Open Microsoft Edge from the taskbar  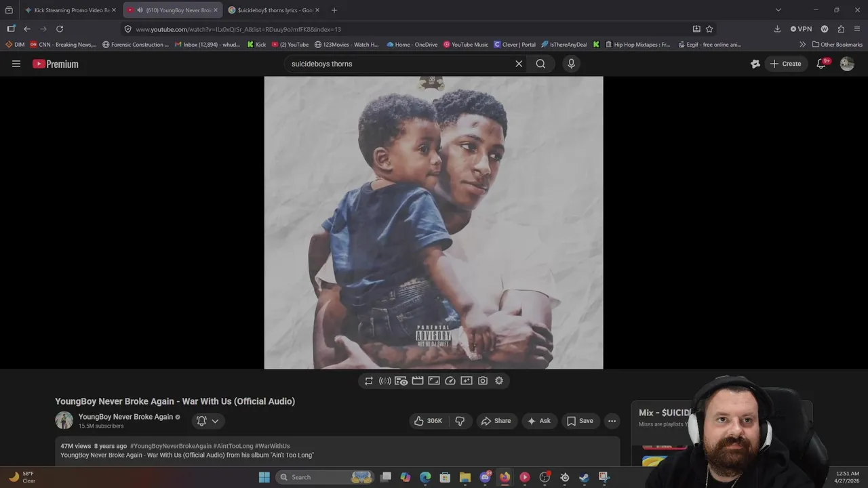point(425,477)
